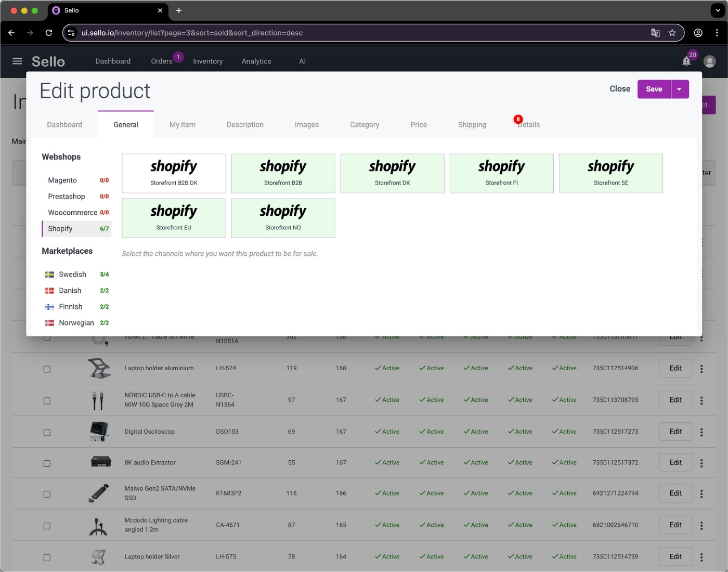Open the kebab menu for 8K audio Extractor

click(701, 463)
